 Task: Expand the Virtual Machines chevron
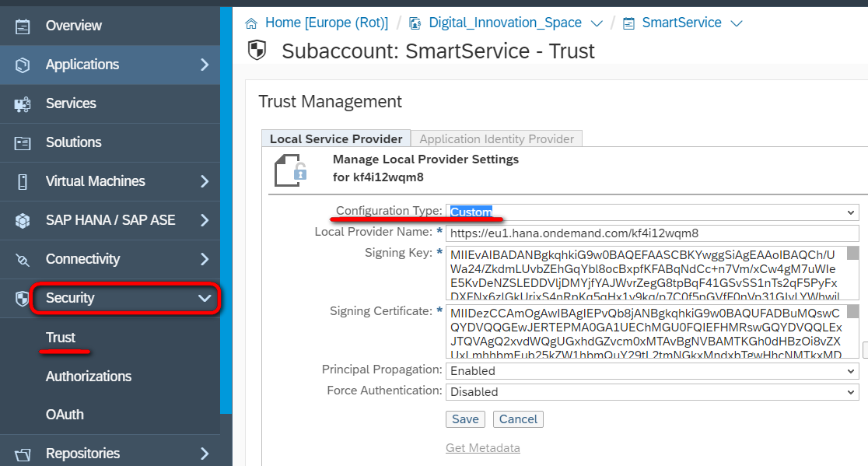tap(205, 181)
